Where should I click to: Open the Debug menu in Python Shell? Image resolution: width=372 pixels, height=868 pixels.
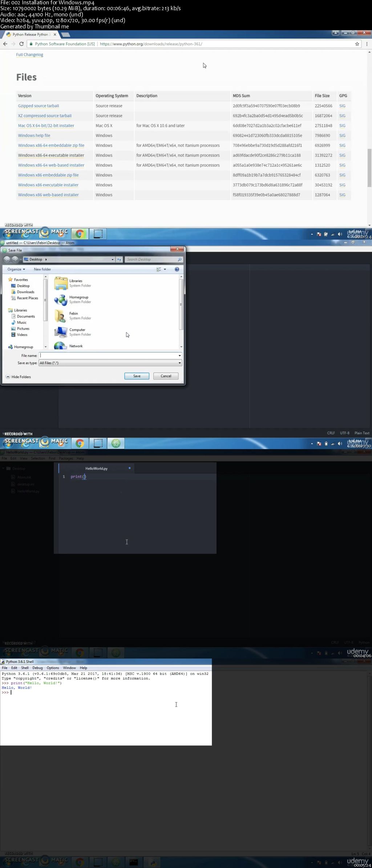[x=37, y=668]
